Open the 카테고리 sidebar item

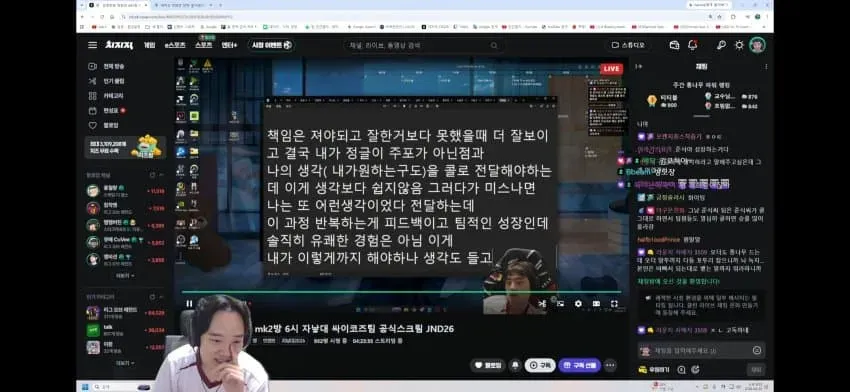(x=106, y=95)
